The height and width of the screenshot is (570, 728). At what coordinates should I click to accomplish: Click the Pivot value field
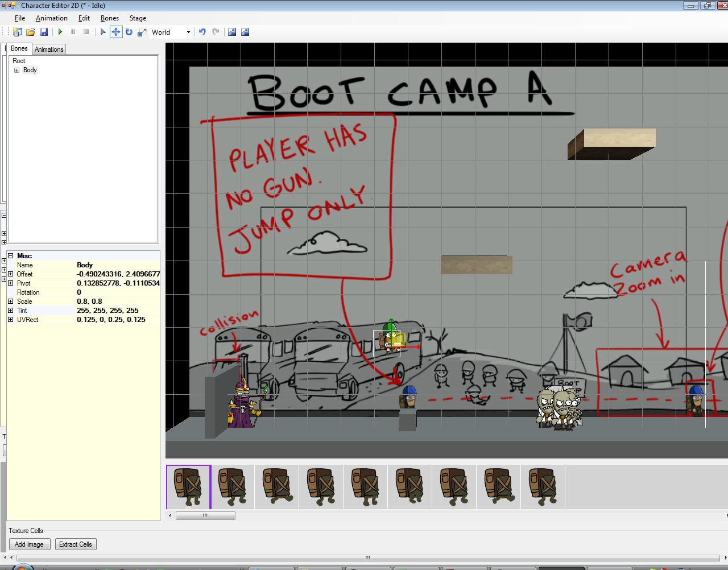pos(118,283)
